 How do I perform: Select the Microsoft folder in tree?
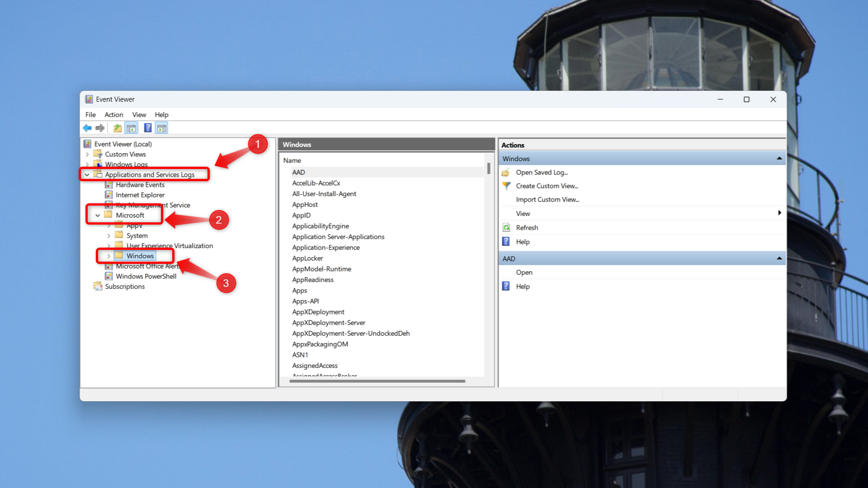click(x=130, y=215)
